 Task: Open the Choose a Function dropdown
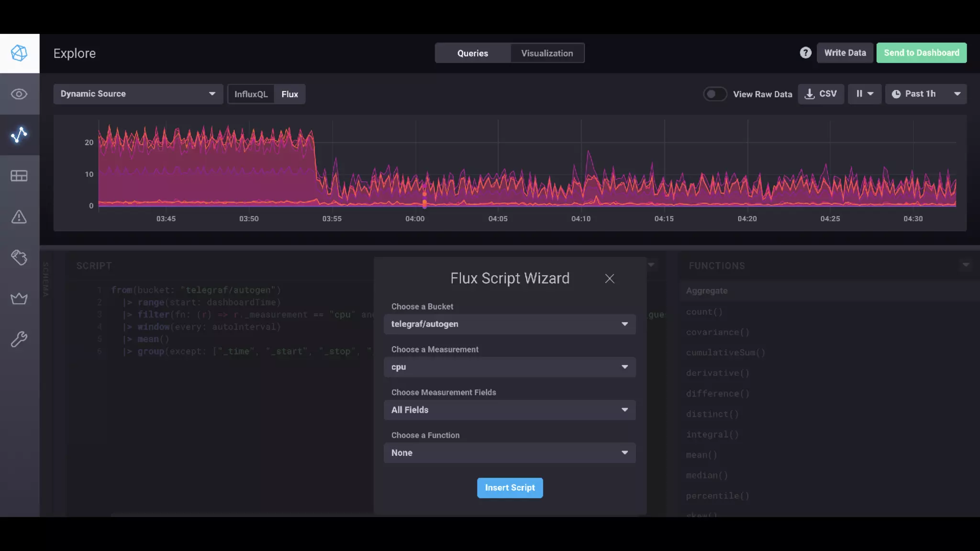(510, 453)
